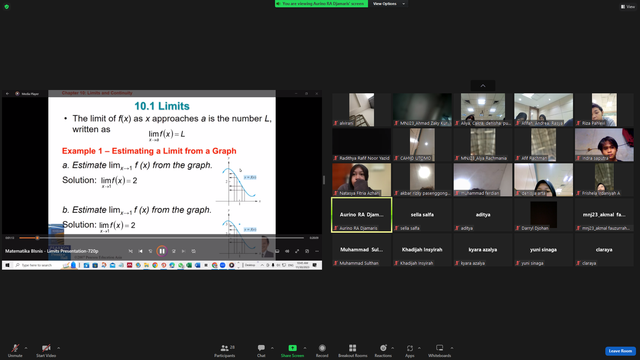Open Breakout Rooms

click(x=353, y=350)
